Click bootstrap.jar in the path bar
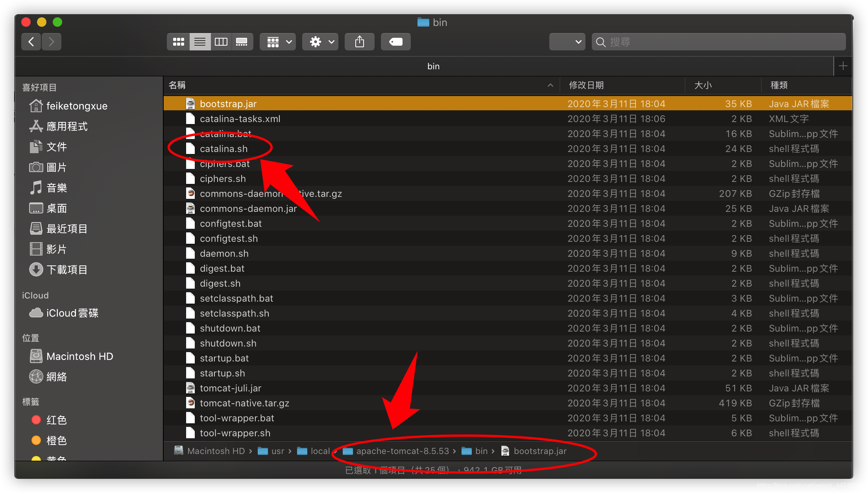This screenshot has height=493, width=868. coord(534,451)
